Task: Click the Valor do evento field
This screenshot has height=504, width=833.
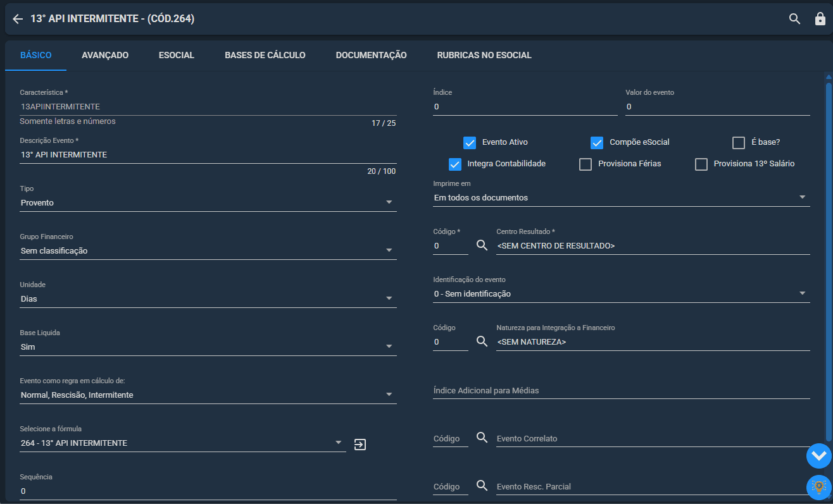Action: coord(718,107)
